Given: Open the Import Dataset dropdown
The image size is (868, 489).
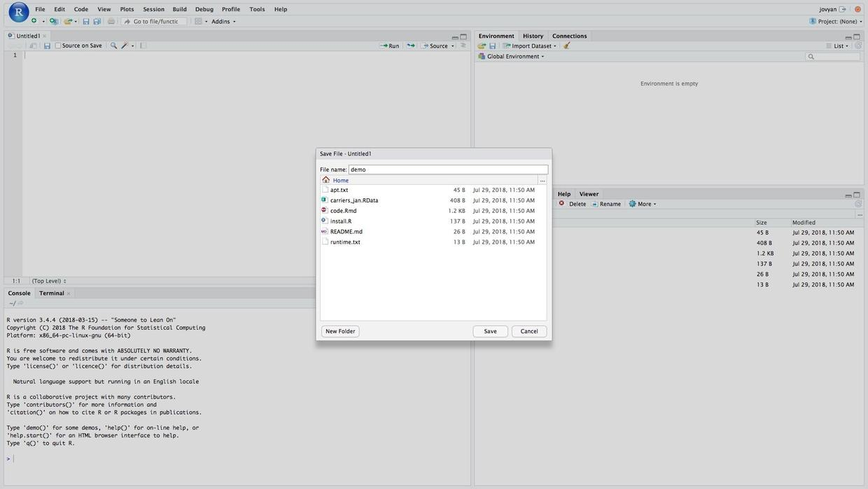Looking at the screenshot, I should pos(531,46).
